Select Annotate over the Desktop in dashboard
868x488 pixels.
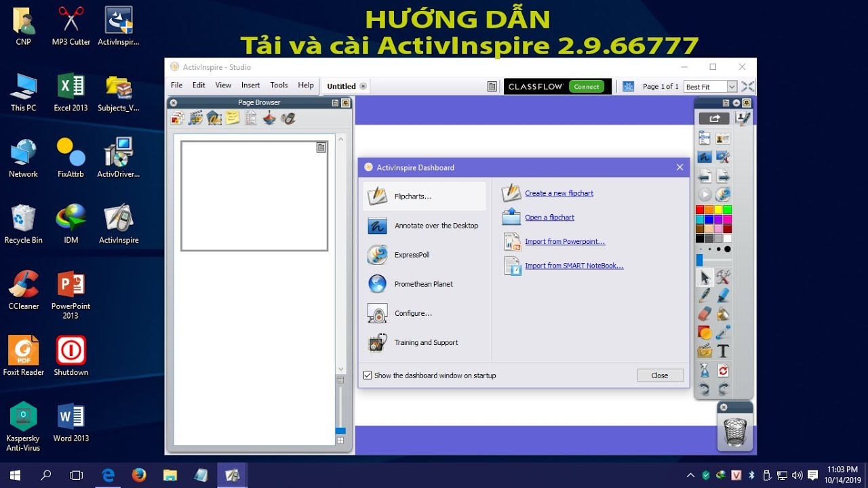pyautogui.click(x=425, y=226)
